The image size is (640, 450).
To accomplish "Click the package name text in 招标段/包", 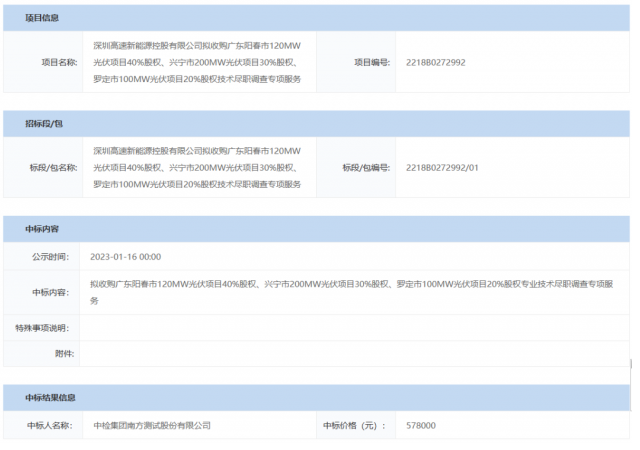I will point(196,167).
